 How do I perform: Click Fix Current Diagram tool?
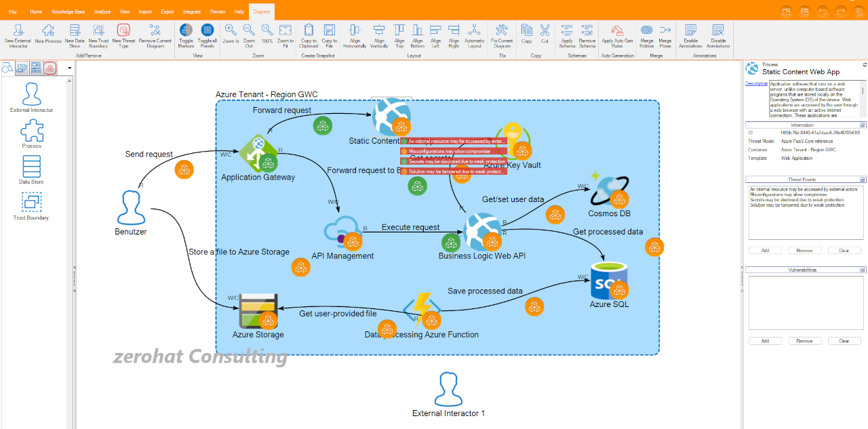pos(502,35)
